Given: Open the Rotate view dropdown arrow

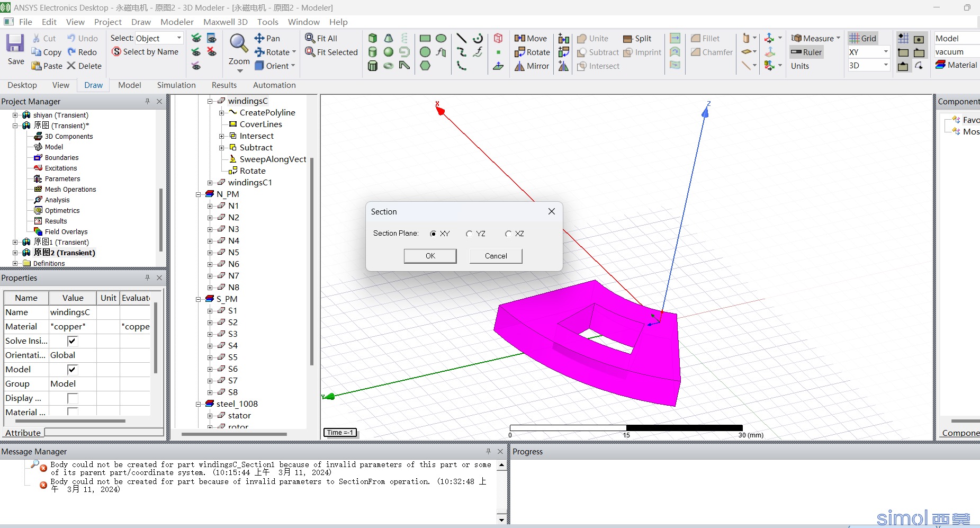Looking at the screenshot, I should [294, 52].
